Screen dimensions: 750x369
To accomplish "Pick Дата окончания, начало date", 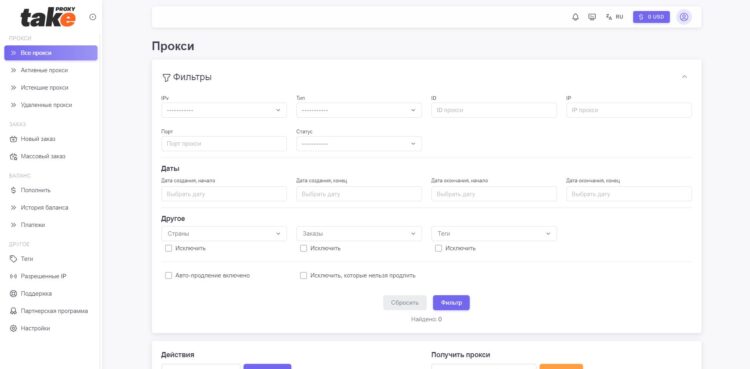I will (494, 194).
